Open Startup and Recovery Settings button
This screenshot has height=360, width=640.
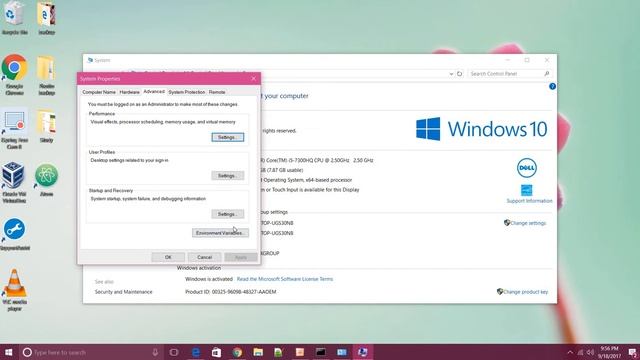click(x=228, y=214)
